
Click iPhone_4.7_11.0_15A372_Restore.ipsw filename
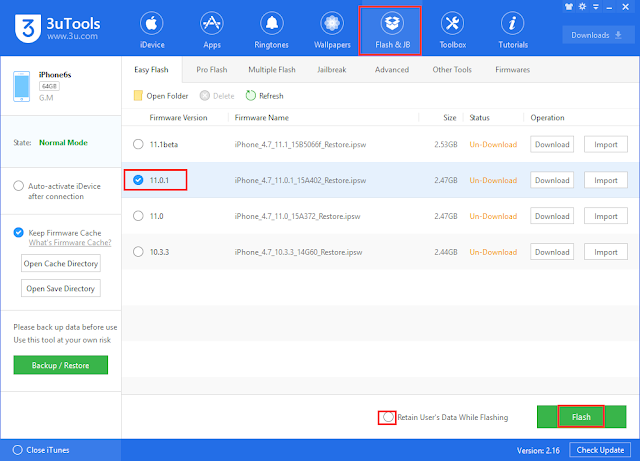click(x=297, y=216)
